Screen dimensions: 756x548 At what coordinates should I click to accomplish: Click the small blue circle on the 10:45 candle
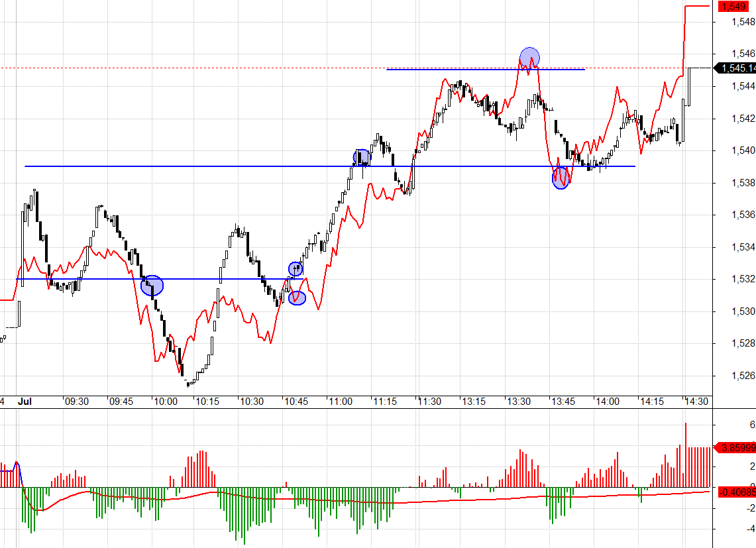click(296, 269)
